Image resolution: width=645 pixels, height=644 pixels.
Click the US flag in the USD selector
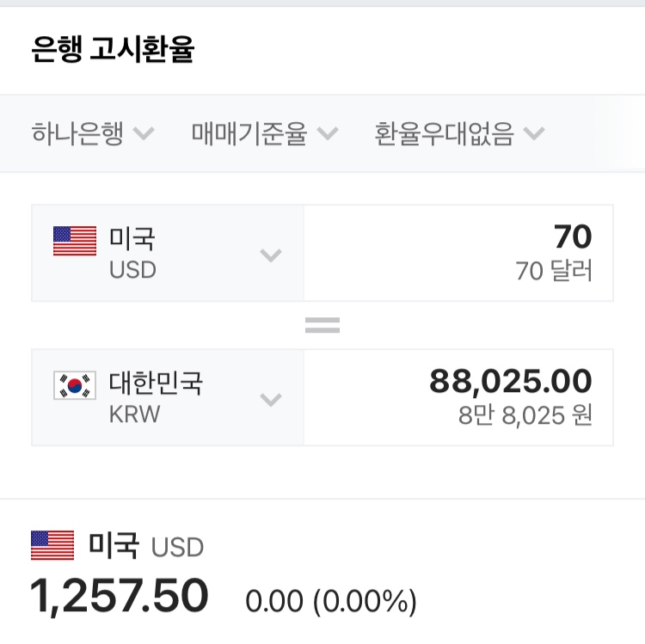click(x=75, y=242)
